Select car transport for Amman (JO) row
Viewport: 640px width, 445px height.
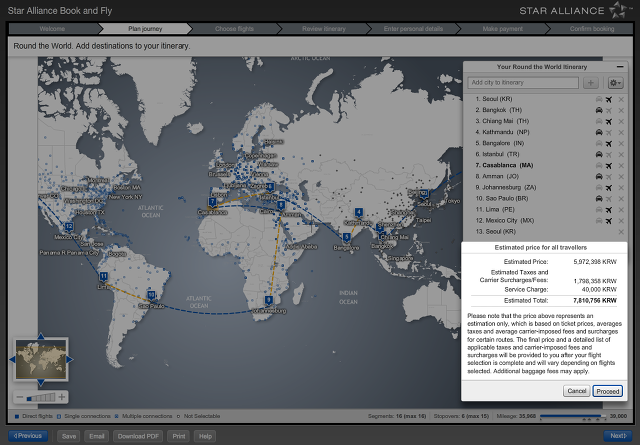click(x=599, y=176)
